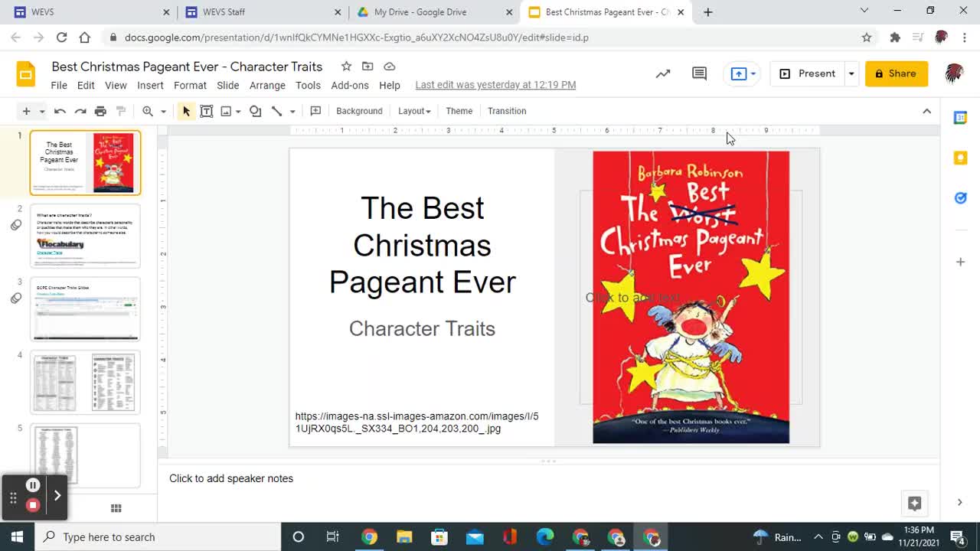Show the side panel with bottom-right chevron

pyautogui.click(x=959, y=502)
